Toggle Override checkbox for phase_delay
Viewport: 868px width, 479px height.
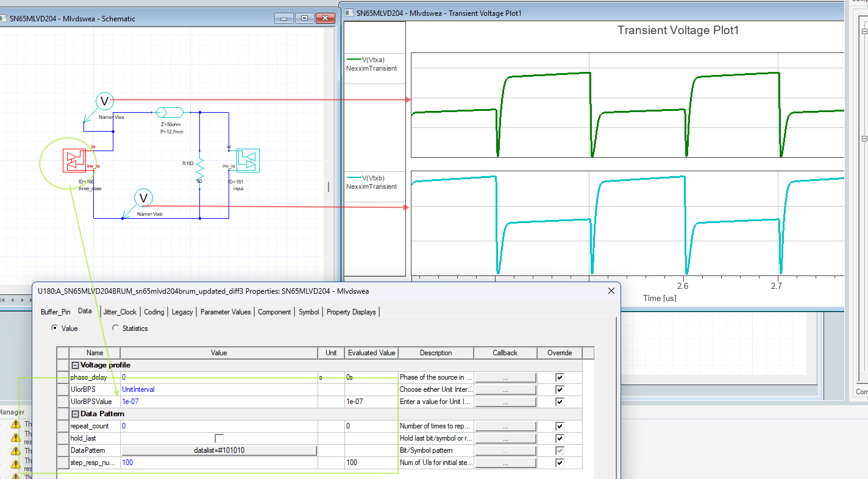(560, 377)
